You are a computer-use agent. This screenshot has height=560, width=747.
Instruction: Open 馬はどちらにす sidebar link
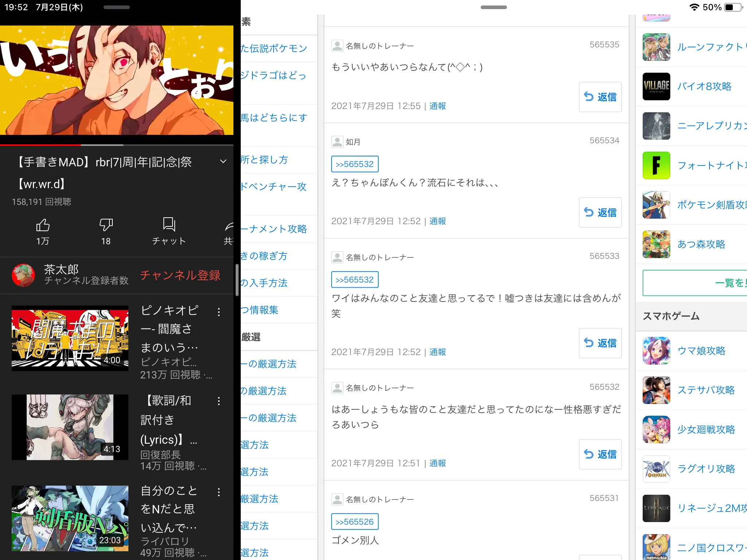(274, 118)
